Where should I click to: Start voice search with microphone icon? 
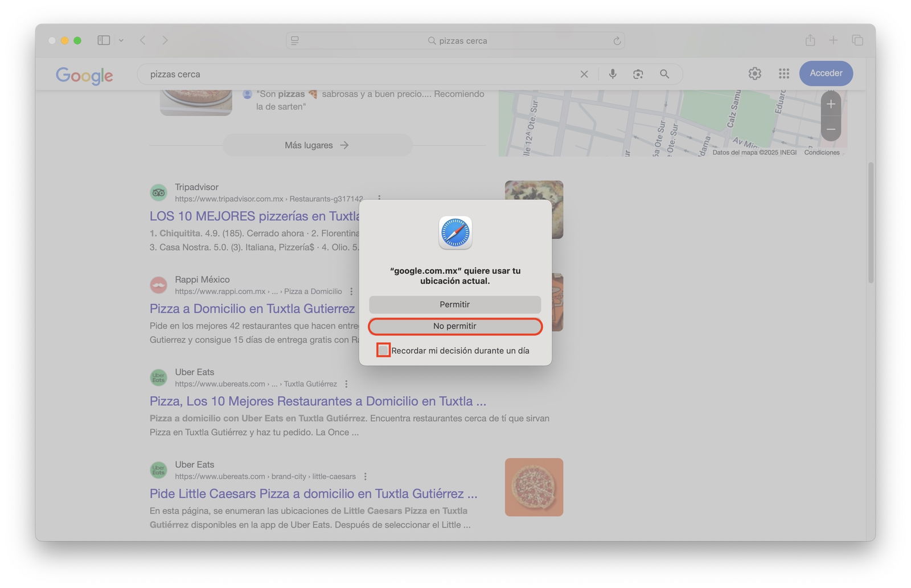(613, 74)
